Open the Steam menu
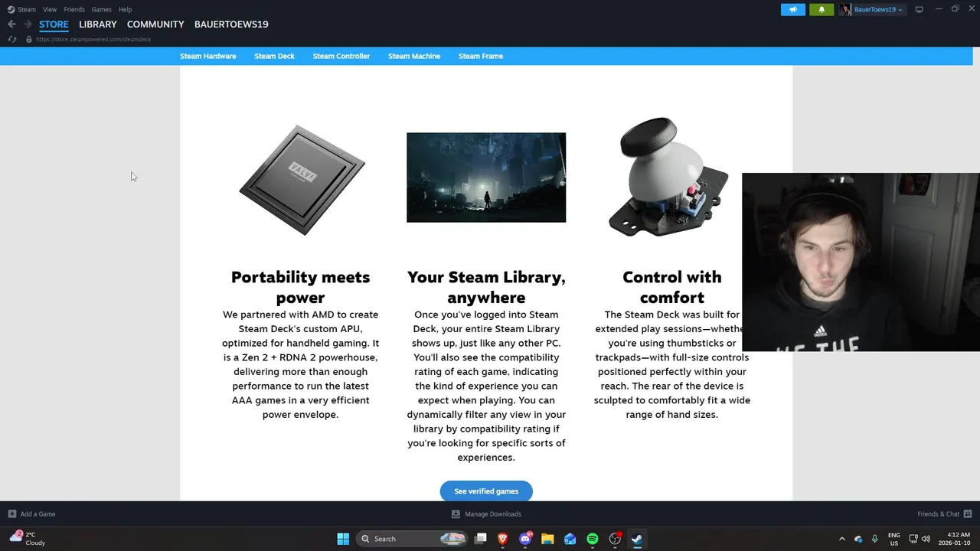The height and width of the screenshot is (551, 980). (x=27, y=9)
